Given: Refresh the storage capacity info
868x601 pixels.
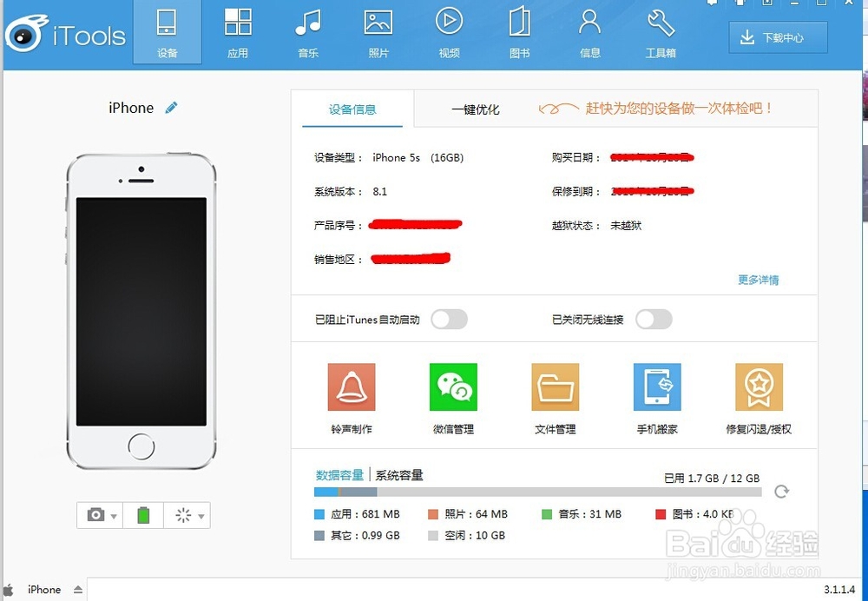Looking at the screenshot, I should (x=782, y=492).
